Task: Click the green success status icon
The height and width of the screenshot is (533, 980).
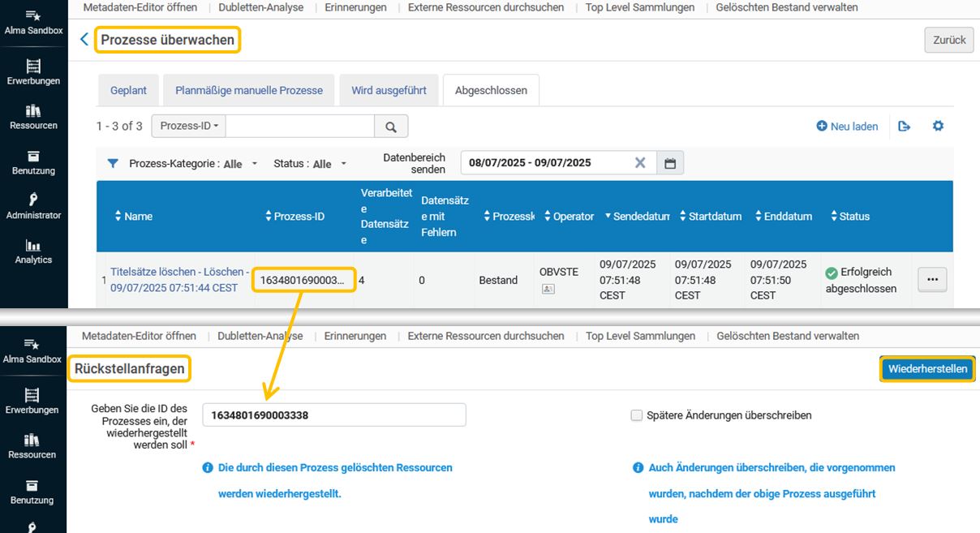Action: (x=831, y=273)
